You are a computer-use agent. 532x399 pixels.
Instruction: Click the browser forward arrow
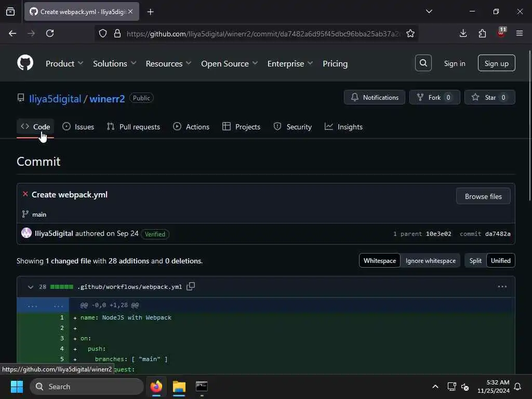(x=31, y=33)
